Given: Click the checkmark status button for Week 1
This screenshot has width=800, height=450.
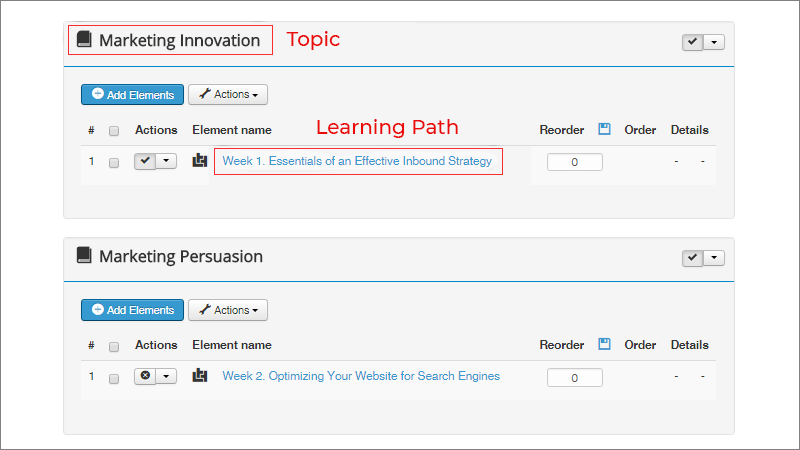Looking at the screenshot, I should coord(145,161).
